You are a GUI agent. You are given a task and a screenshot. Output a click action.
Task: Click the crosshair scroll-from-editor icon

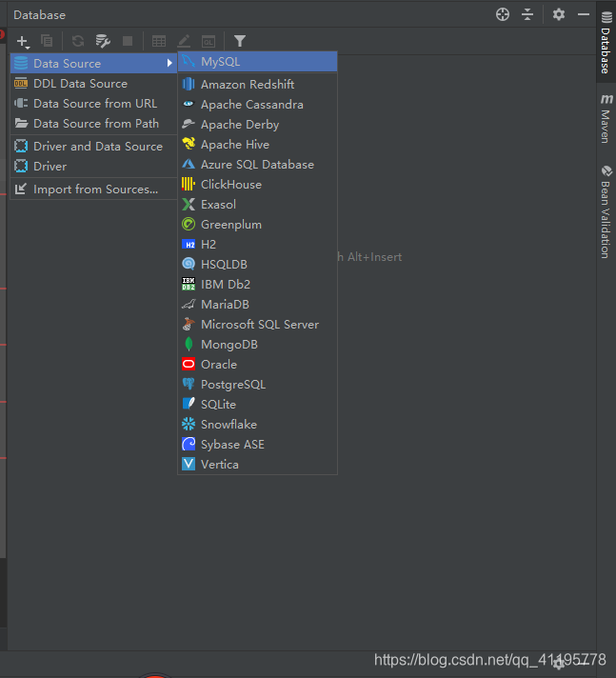(x=503, y=14)
